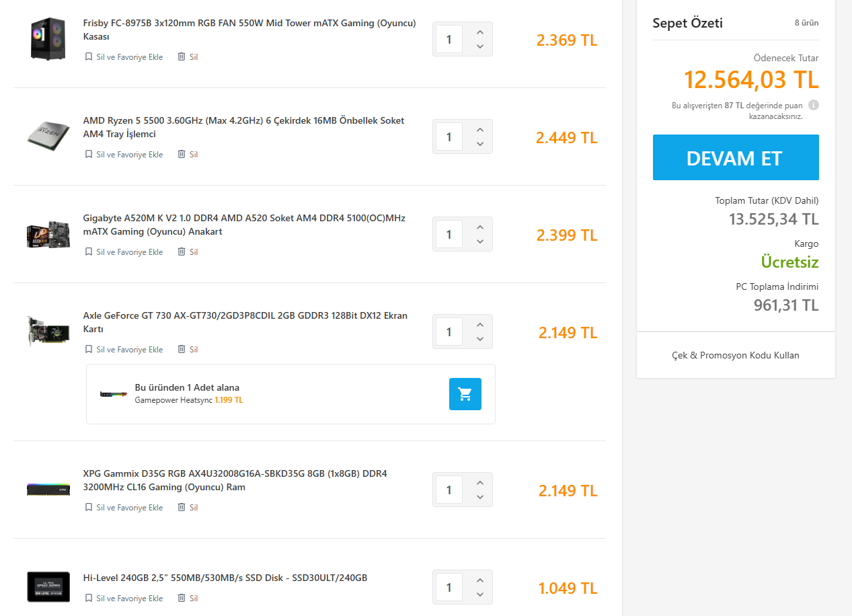
Task: Click the "961,31 TL" discount value
Action: (786, 305)
